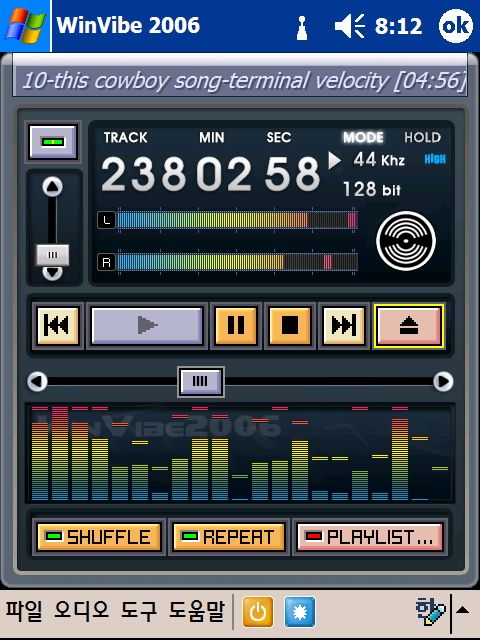Click the blue starburst icon in bottom toolbar
This screenshot has height=640, width=480.
(x=300, y=612)
